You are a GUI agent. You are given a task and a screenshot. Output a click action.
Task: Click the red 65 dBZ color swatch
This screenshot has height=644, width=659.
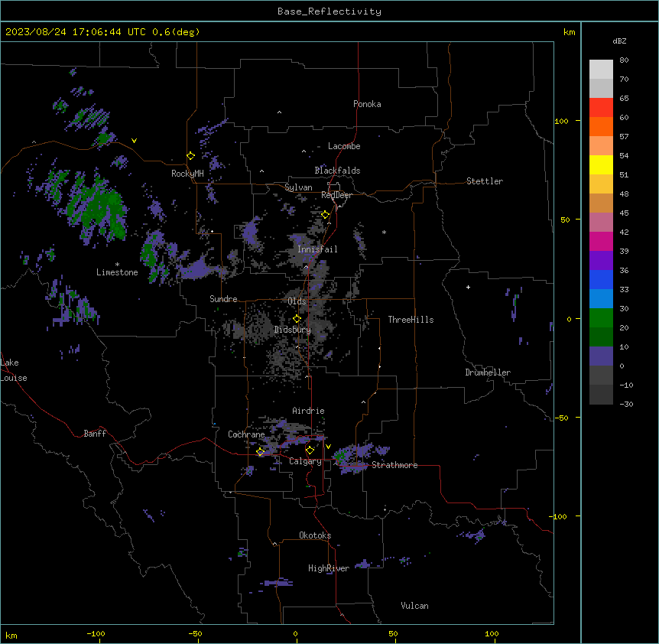(602, 108)
